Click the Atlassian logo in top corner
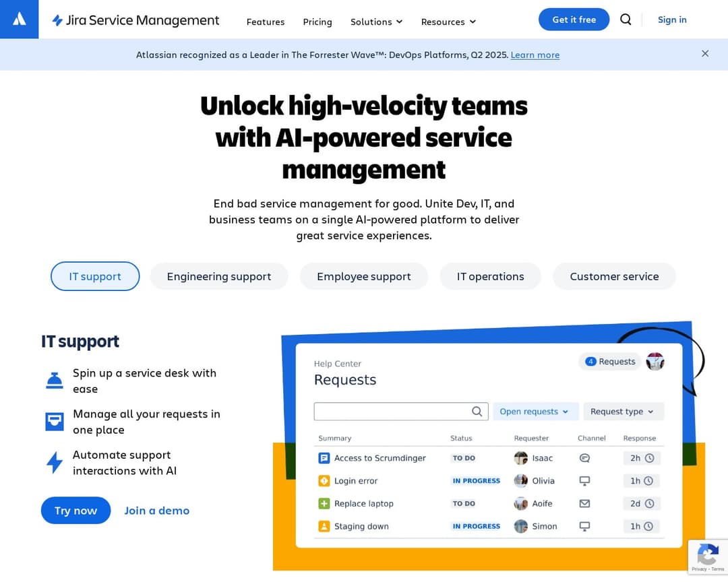 click(19, 19)
